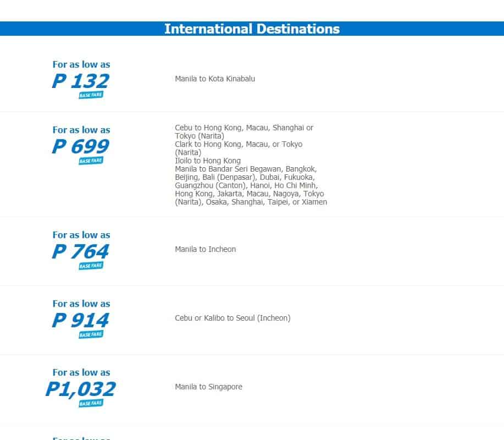Click the BASE FARE badge under P 699

(91, 161)
